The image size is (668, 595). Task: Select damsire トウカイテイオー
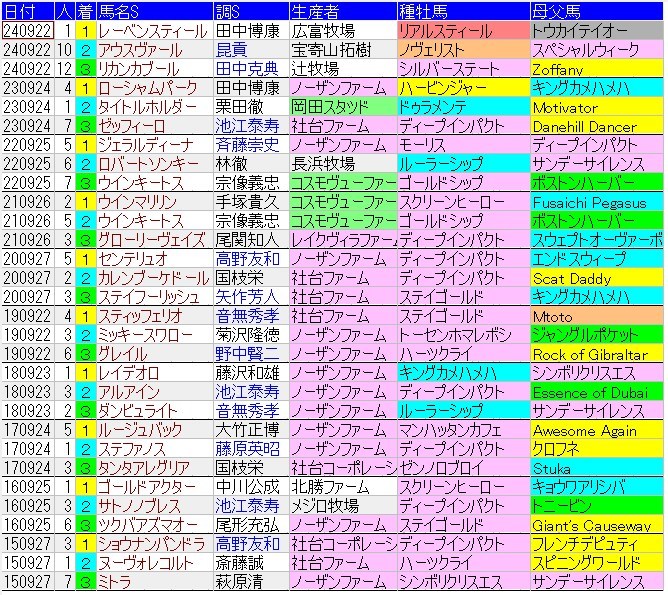coord(597,31)
